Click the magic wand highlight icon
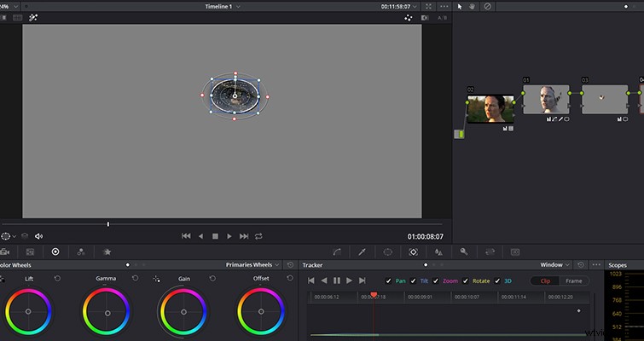 pos(33,18)
